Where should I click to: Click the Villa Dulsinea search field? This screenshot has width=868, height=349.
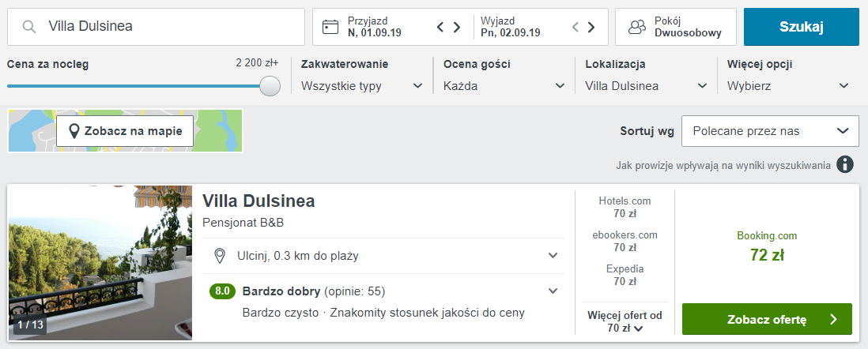click(156, 27)
